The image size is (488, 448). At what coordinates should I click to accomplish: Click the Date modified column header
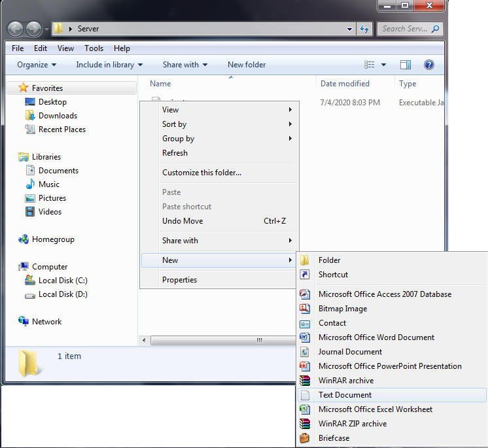coord(345,83)
